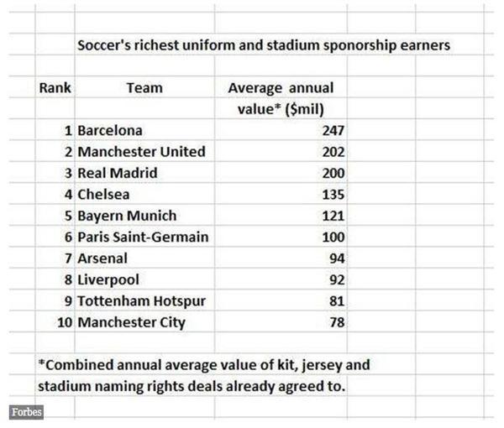
Task: Select the Real Madrid cell
Action: (118, 173)
